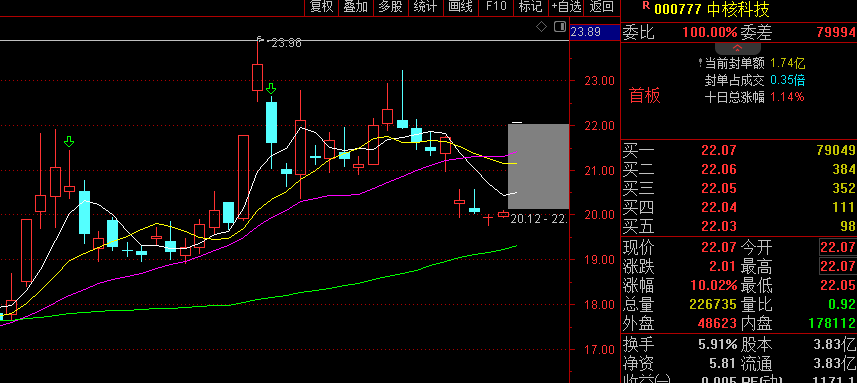The image size is (857, 383).
Task: Open the 复权 adjustment menu
Action: click(x=321, y=7)
